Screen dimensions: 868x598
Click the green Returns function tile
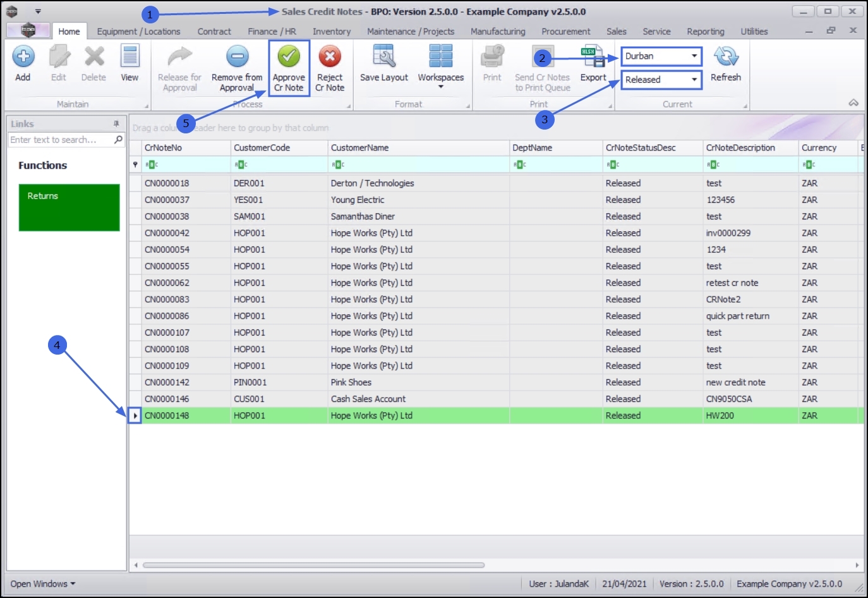[69, 207]
